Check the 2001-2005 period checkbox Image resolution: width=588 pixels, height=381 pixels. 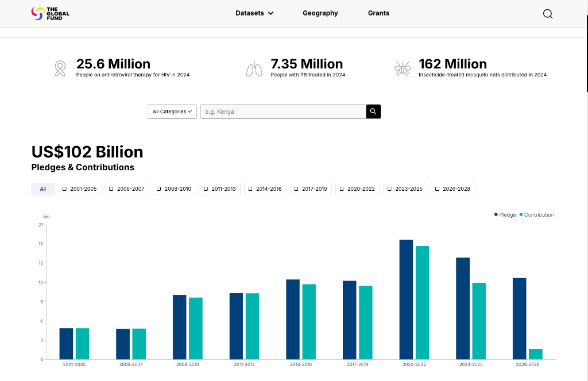(x=64, y=189)
